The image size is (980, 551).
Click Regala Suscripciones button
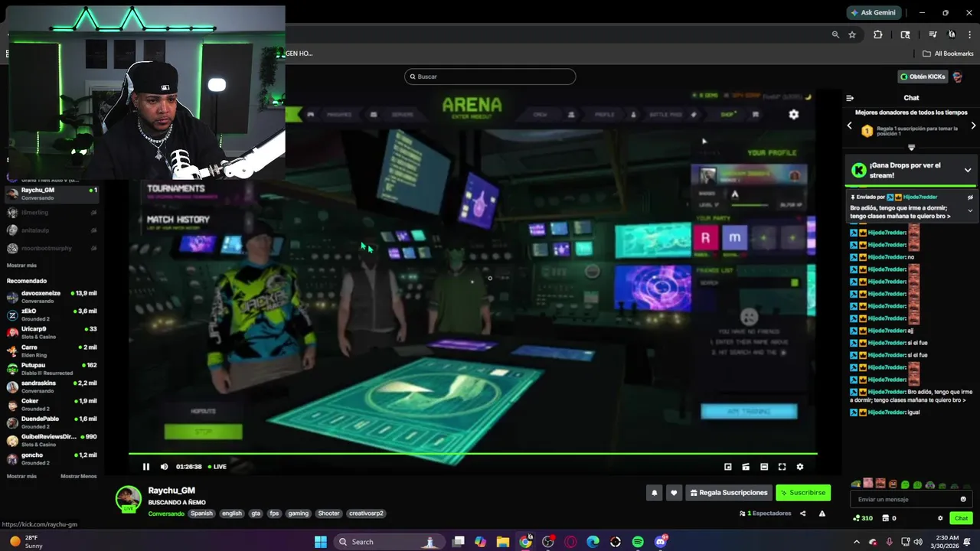pyautogui.click(x=728, y=493)
